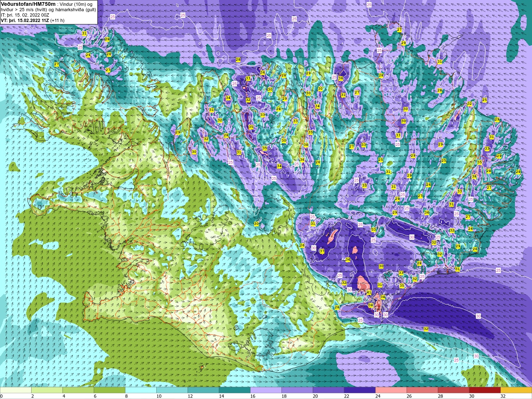The image size is (532, 399).
Task: Click the '8' tick label on legend scale
Action: point(126,396)
